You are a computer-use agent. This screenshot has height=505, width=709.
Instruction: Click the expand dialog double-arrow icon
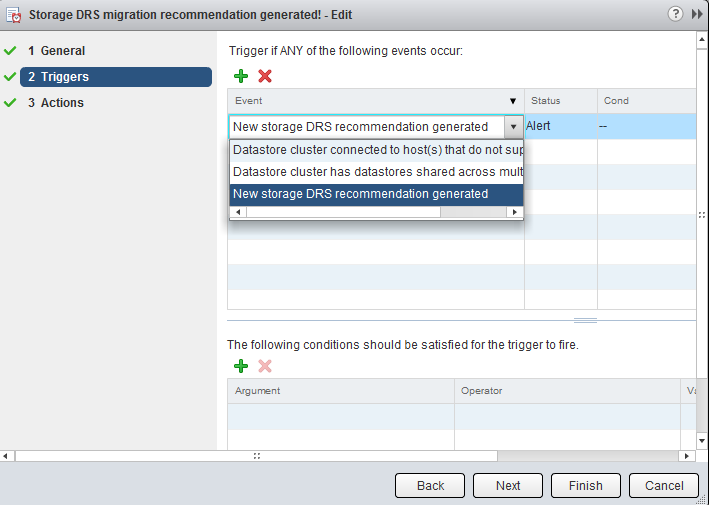point(697,15)
